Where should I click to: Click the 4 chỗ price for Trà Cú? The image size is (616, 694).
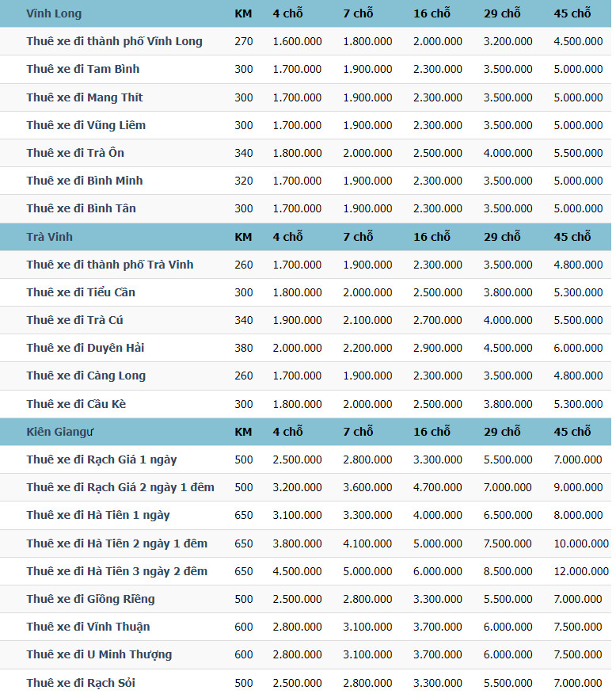(297, 320)
